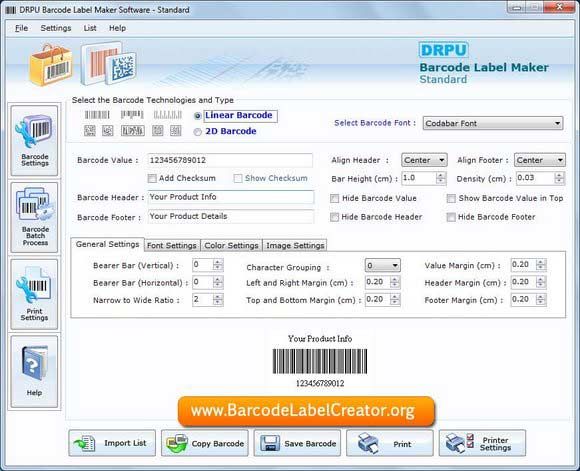Click the barcode and 2D code header image
580x471 pixels.
click(x=108, y=64)
